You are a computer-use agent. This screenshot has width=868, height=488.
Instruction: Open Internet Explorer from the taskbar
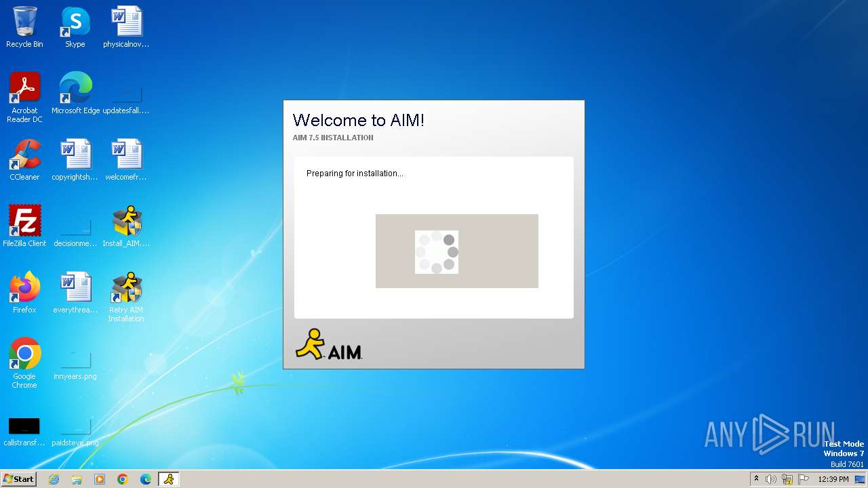click(x=54, y=479)
